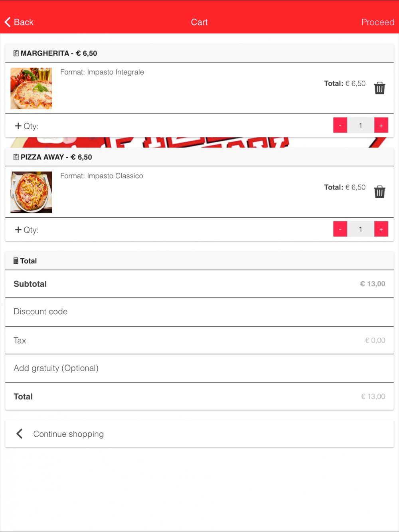This screenshot has height=532, width=399.
Task: Increase Pizza Away quantity with red plus
Action: [381, 229]
